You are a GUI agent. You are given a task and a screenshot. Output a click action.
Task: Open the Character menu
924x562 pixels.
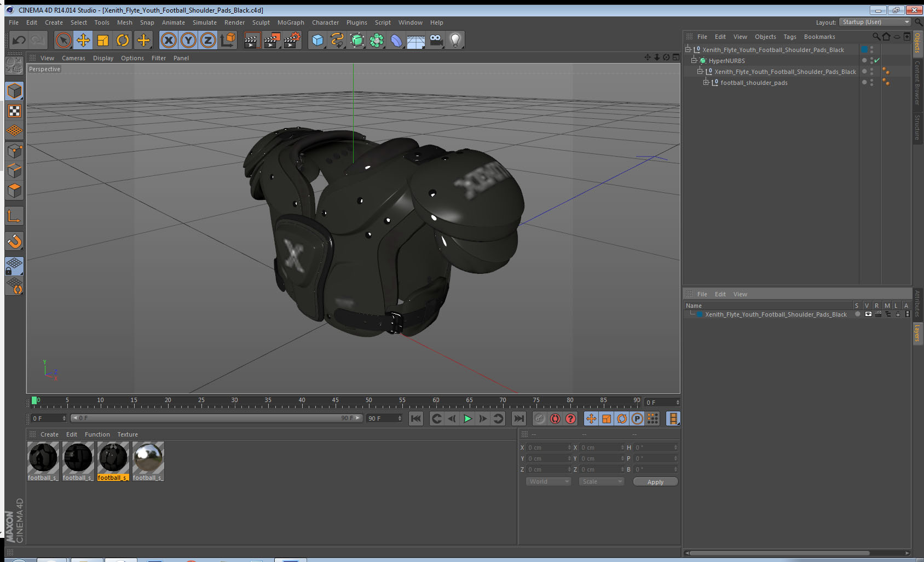coord(325,22)
